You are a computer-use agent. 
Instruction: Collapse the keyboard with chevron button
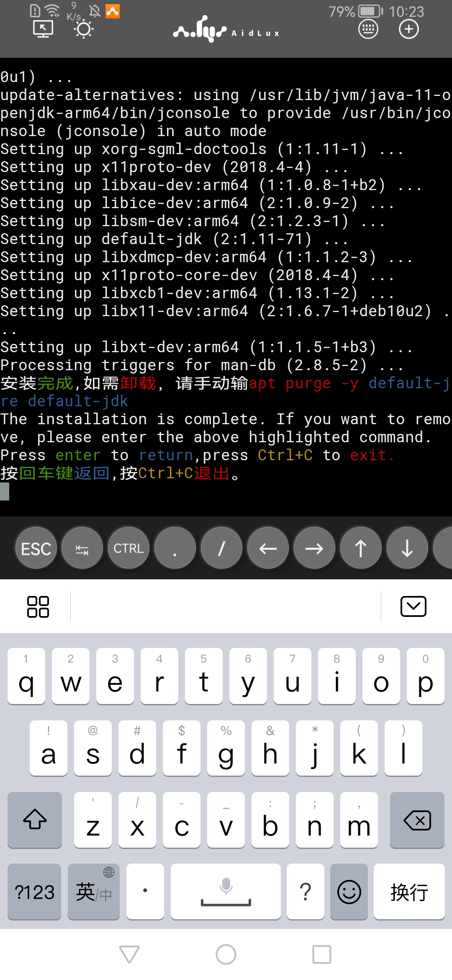coord(413,606)
